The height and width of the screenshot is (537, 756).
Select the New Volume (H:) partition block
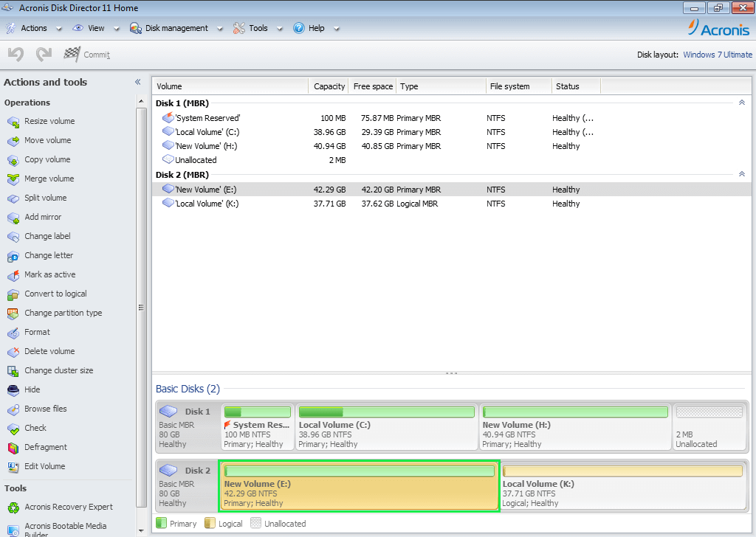(x=575, y=427)
